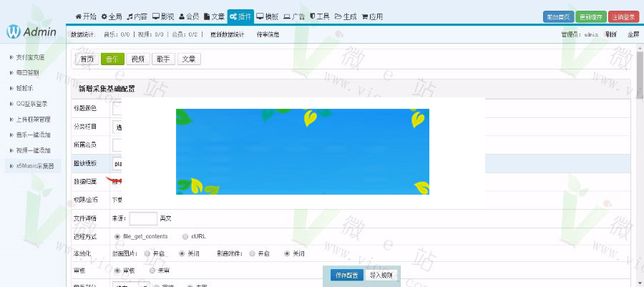
Task: Open the 全局 gear settings menu
Action: tap(112, 16)
